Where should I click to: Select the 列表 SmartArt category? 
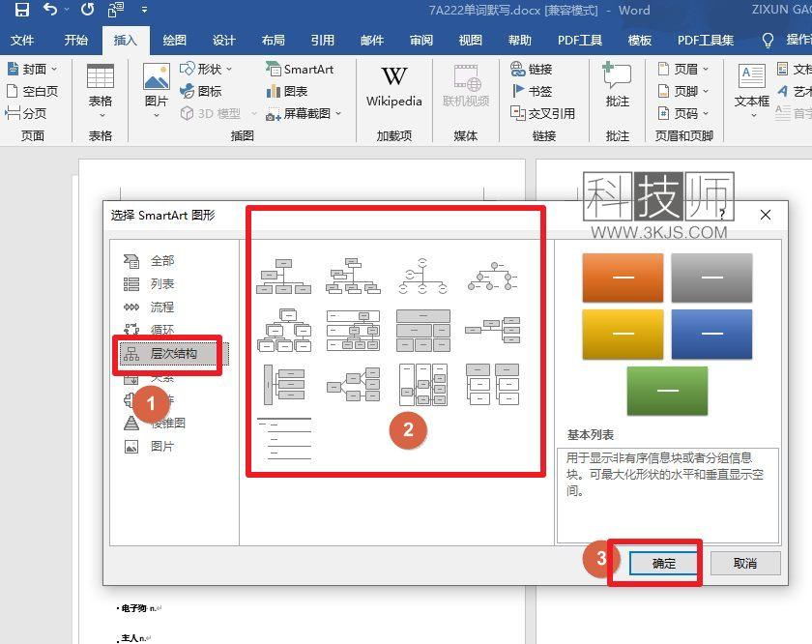coord(149,284)
